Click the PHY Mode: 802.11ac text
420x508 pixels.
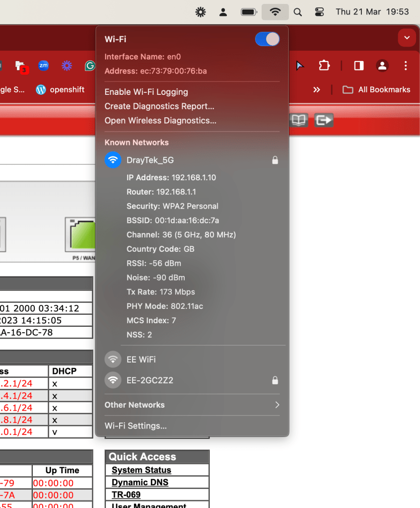pos(164,306)
